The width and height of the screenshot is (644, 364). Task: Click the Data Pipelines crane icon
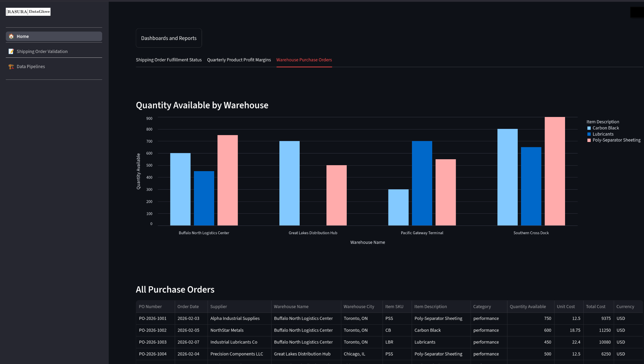tap(11, 67)
